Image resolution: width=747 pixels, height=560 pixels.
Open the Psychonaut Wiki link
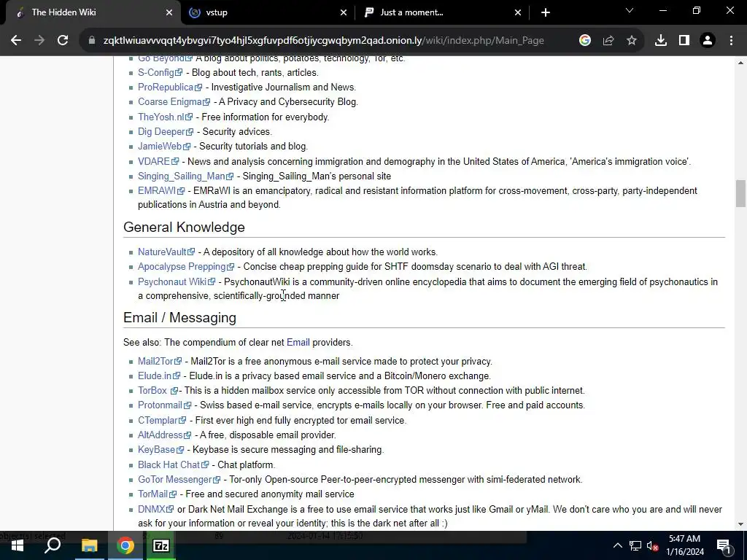pyautogui.click(x=177, y=282)
